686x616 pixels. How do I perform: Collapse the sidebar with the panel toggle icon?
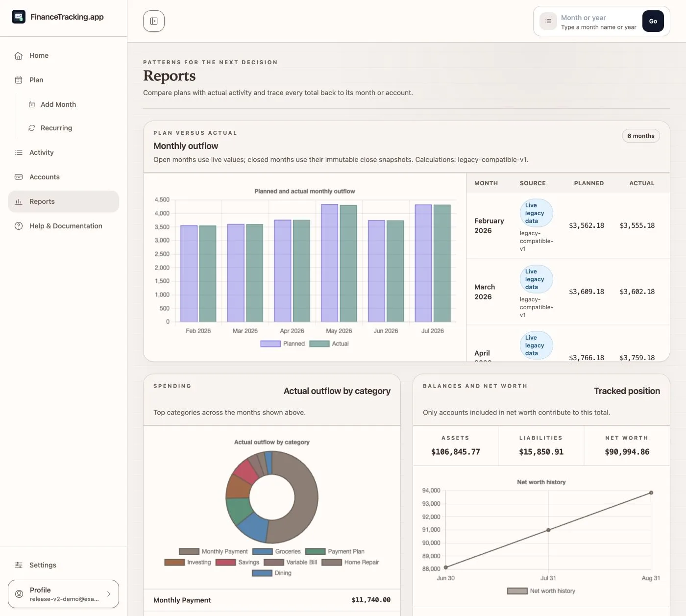coord(154,21)
